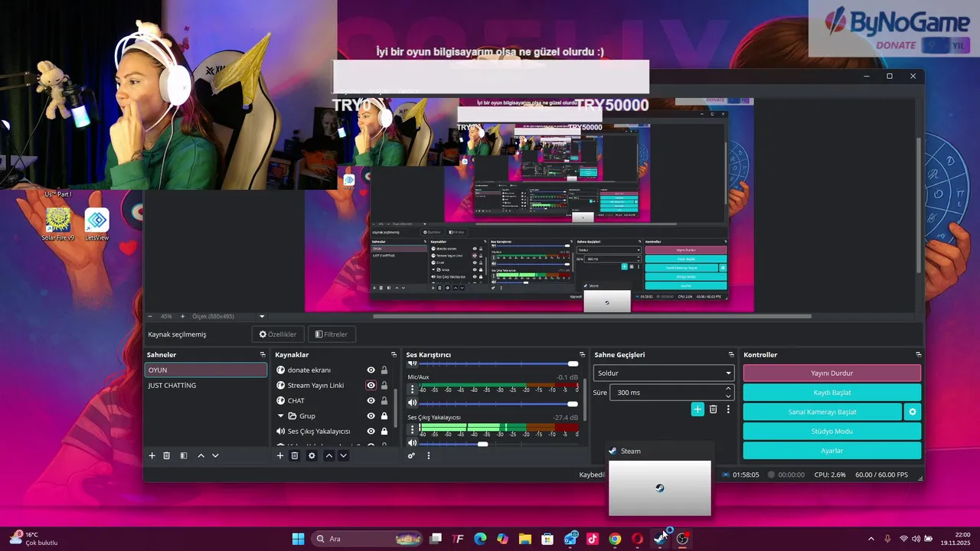Float the Sahneler dock
Image resolution: width=980 pixels, height=551 pixels.
coord(263,355)
